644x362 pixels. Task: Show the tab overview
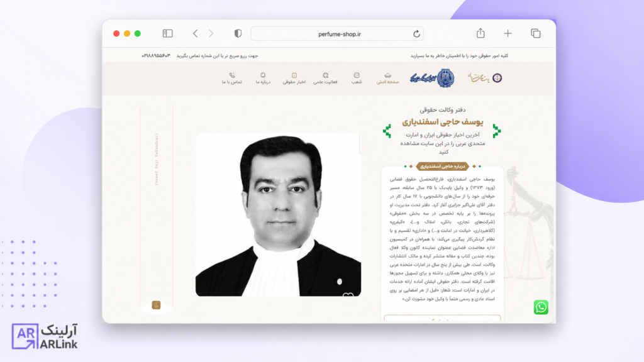click(536, 34)
